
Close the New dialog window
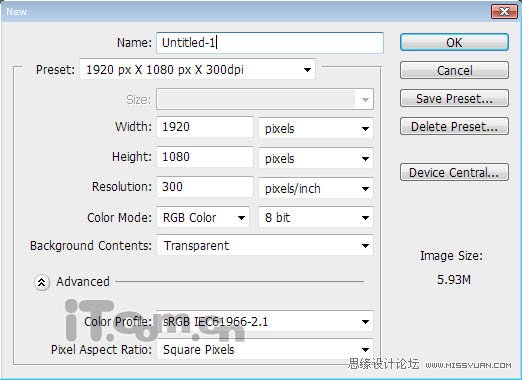click(504, 12)
